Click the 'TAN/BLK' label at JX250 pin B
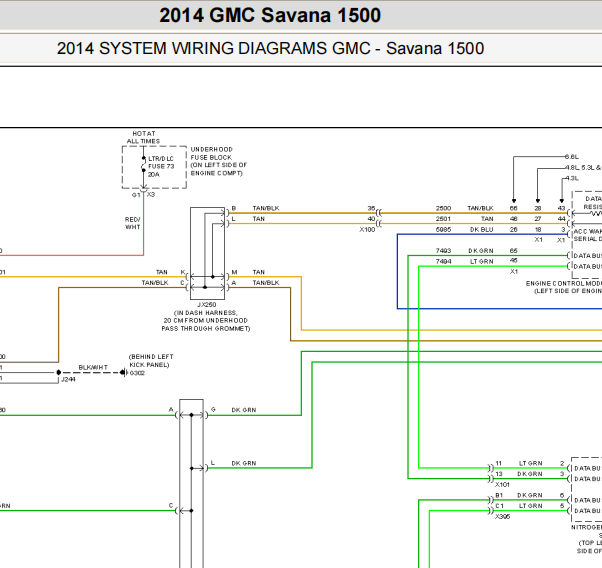The image size is (602, 568). point(266,208)
